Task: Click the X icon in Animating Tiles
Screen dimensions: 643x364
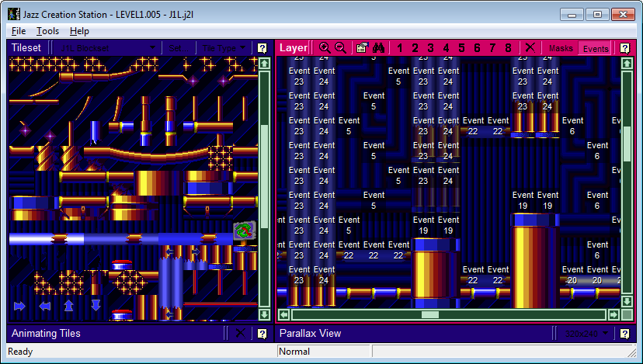Action: pyautogui.click(x=240, y=333)
